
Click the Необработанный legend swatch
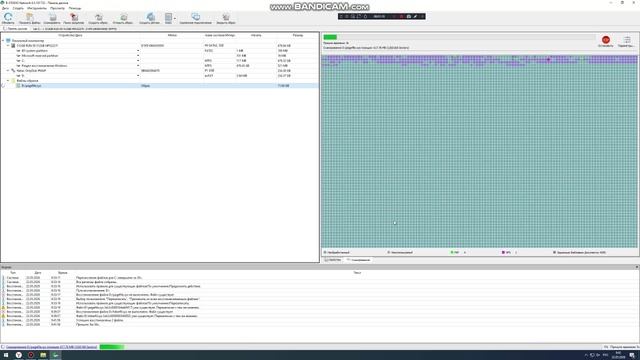[325, 253]
